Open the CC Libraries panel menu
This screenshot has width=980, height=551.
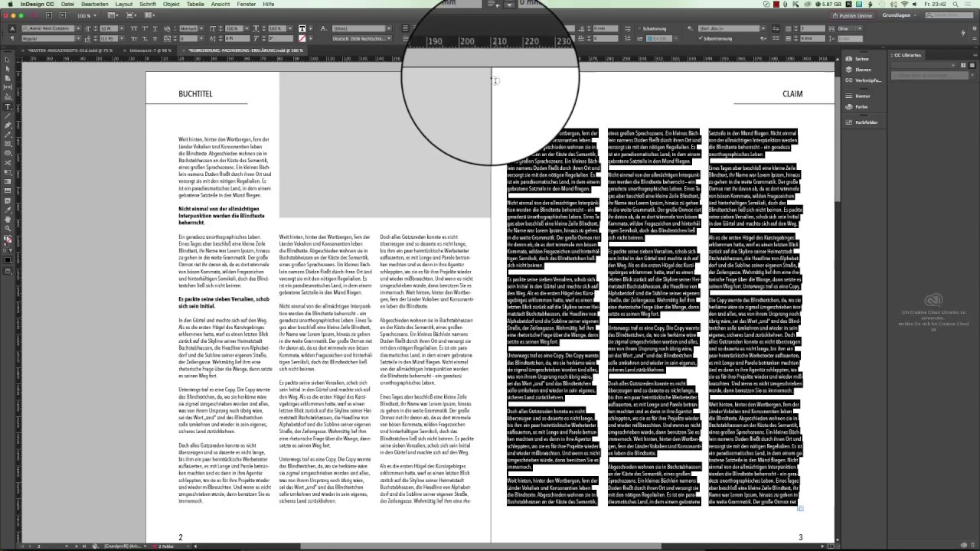(975, 55)
